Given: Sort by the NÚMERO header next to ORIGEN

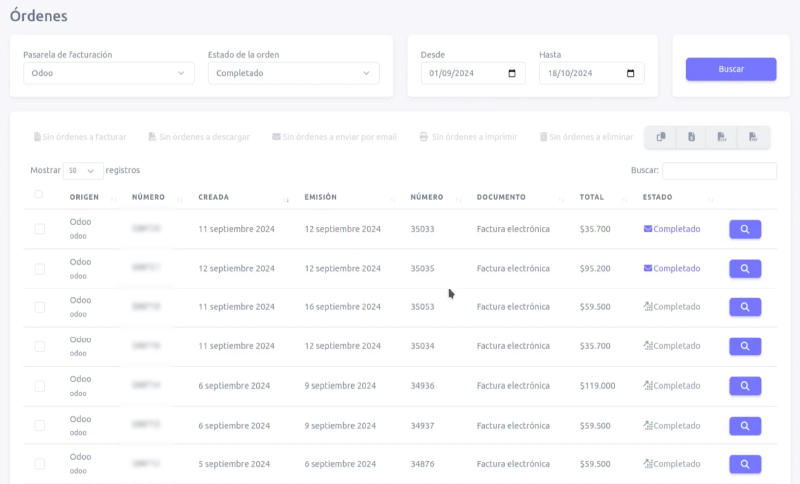Looking at the screenshot, I should click(148, 197).
